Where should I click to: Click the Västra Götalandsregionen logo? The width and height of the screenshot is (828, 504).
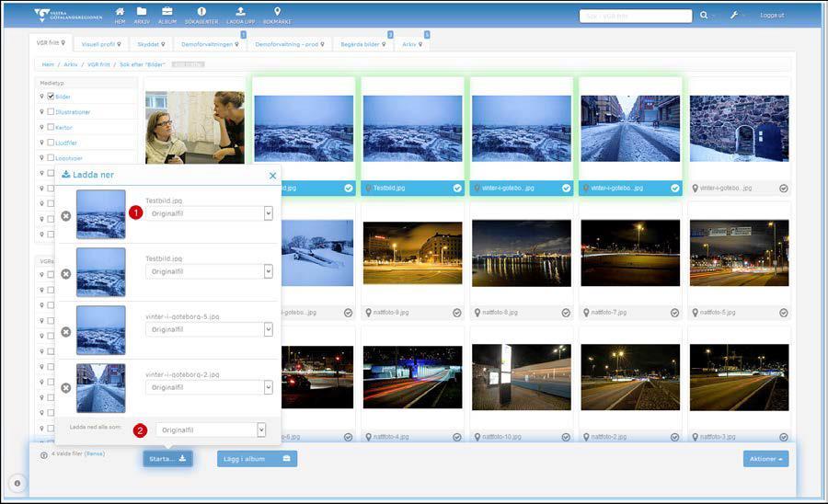pos(67,15)
